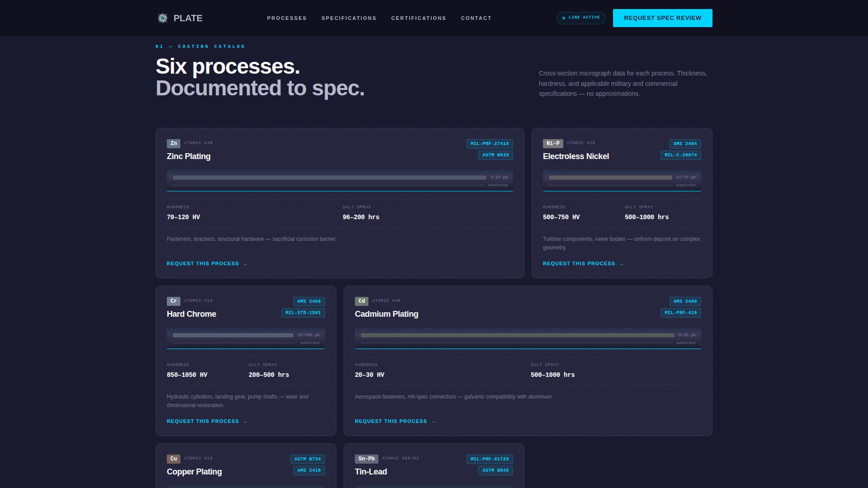
Task: Request the Zinc Plating process
Action: coord(207,263)
